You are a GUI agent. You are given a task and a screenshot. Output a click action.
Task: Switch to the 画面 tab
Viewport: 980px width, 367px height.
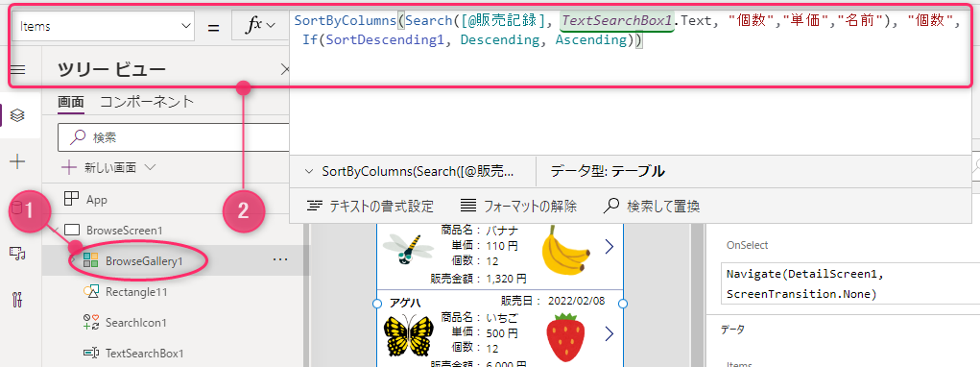[x=71, y=102]
